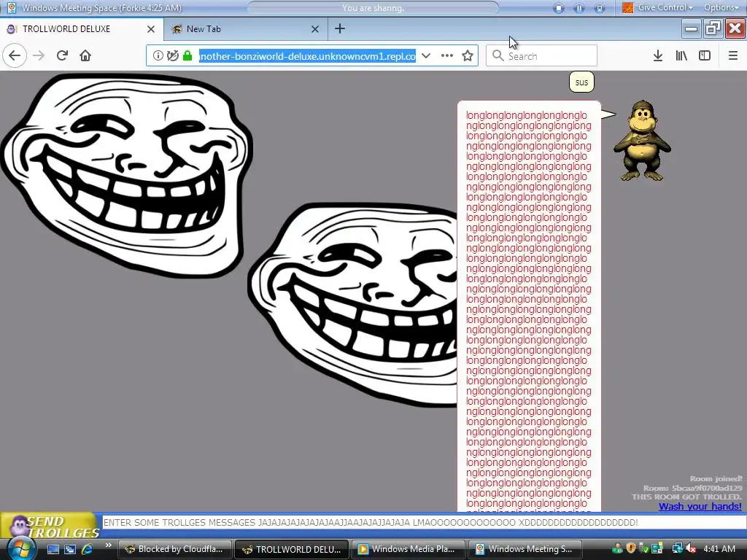Click the Windows Security shield tray icon
Viewport: 747px width, 560px height.
(631, 549)
